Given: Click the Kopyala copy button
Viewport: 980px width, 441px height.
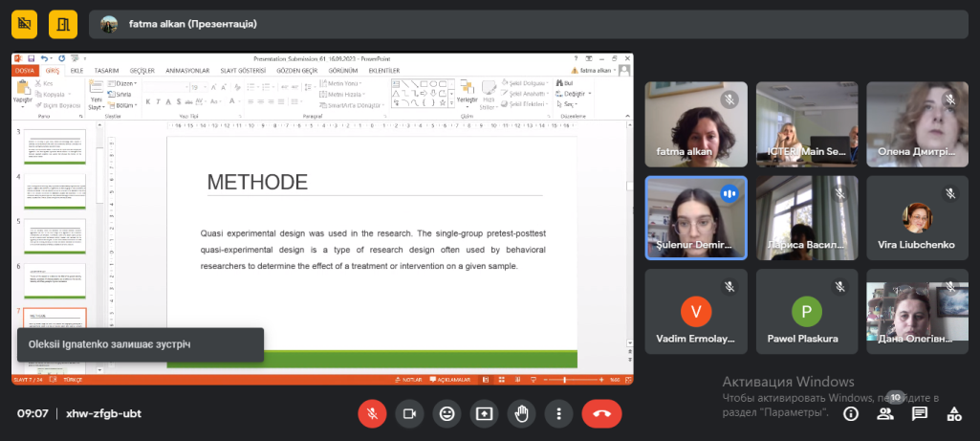Looking at the screenshot, I should click(52, 94).
